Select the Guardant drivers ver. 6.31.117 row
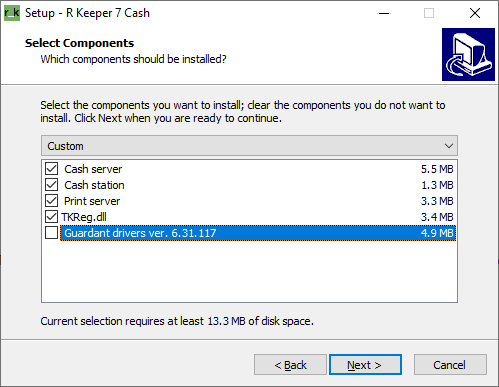This screenshot has width=499, height=387. coord(258,233)
